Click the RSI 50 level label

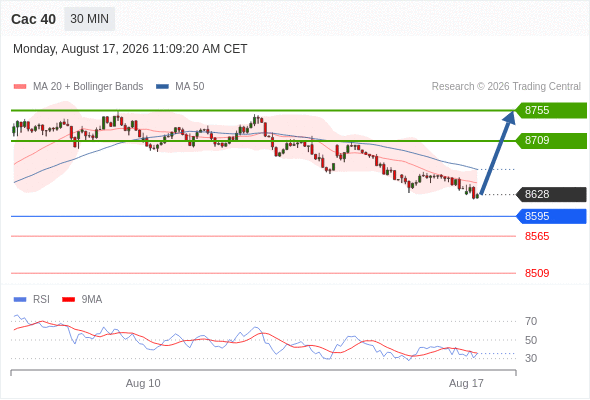click(x=531, y=340)
